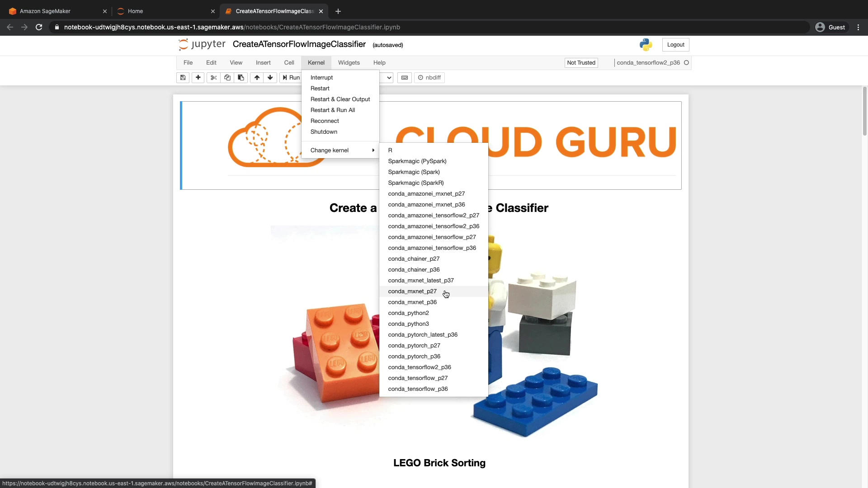Click the nbdiff toolbar button
868x488 pixels.
429,78
